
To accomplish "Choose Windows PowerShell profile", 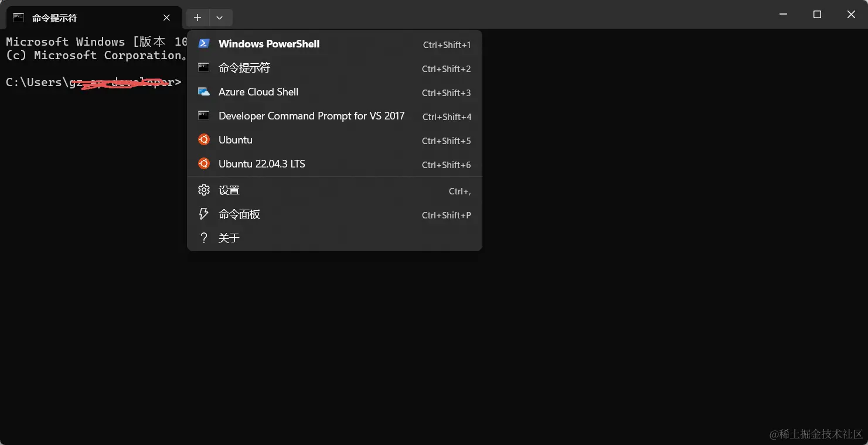I will click(335, 44).
